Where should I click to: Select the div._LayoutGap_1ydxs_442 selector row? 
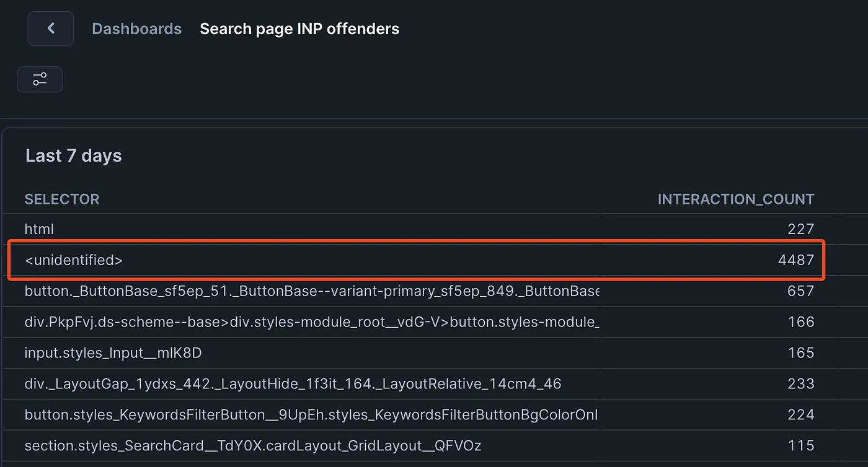pyautogui.click(x=293, y=384)
